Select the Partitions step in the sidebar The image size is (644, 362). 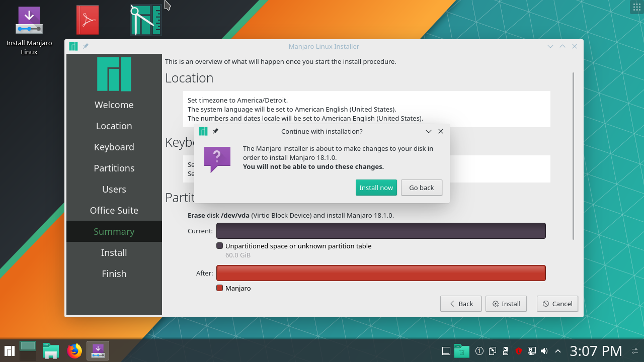[114, 168]
